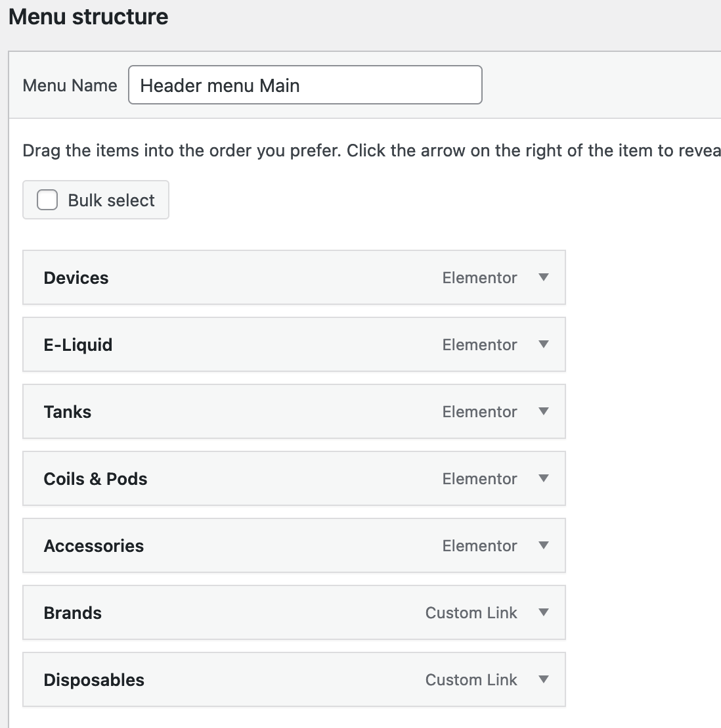Viewport: 721px width, 728px height.
Task: Click the Elementor type label on Devices row
Action: 479,278
